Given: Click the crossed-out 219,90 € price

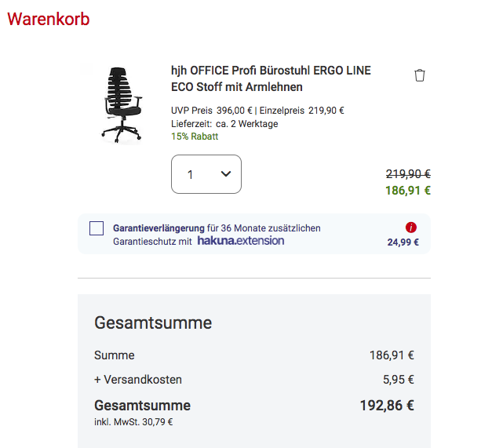Looking at the screenshot, I should coord(408,174).
